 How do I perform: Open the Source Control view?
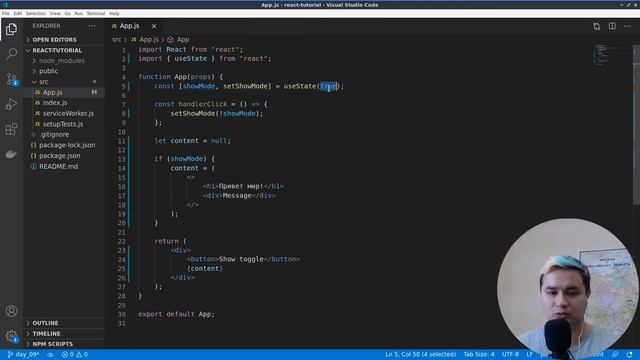(x=11, y=79)
